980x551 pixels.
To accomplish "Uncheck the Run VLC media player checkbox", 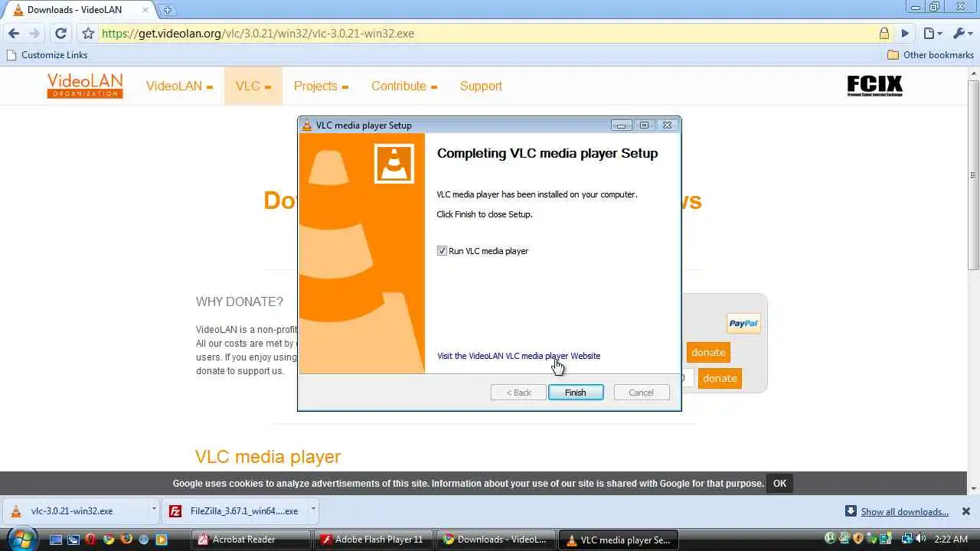I will pyautogui.click(x=442, y=251).
